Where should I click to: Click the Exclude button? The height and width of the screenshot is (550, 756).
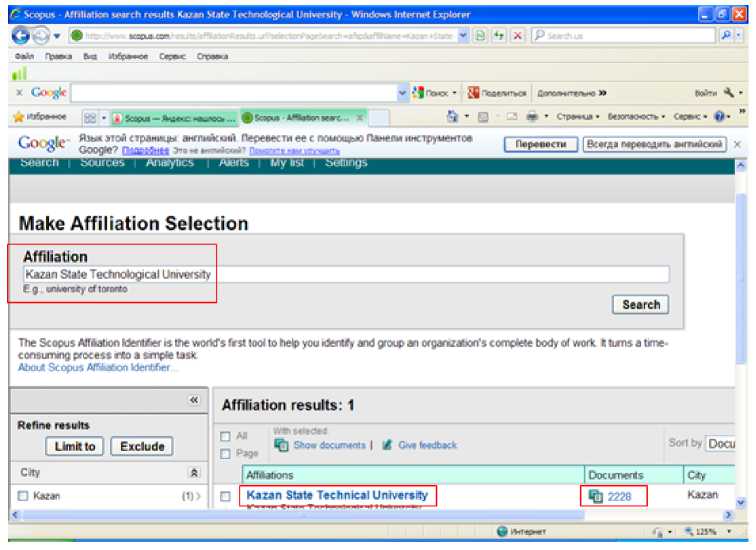click(x=142, y=446)
